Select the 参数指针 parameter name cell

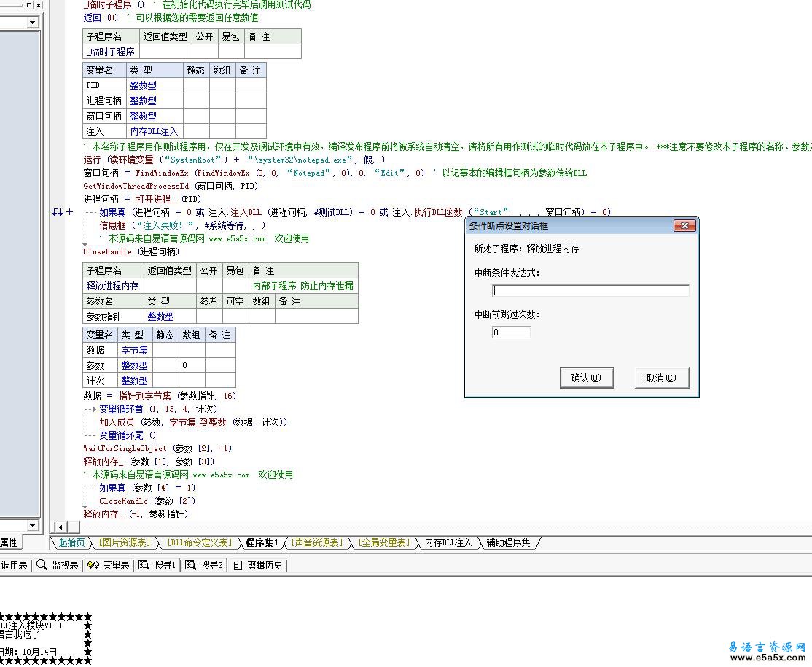click(x=114, y=316)
